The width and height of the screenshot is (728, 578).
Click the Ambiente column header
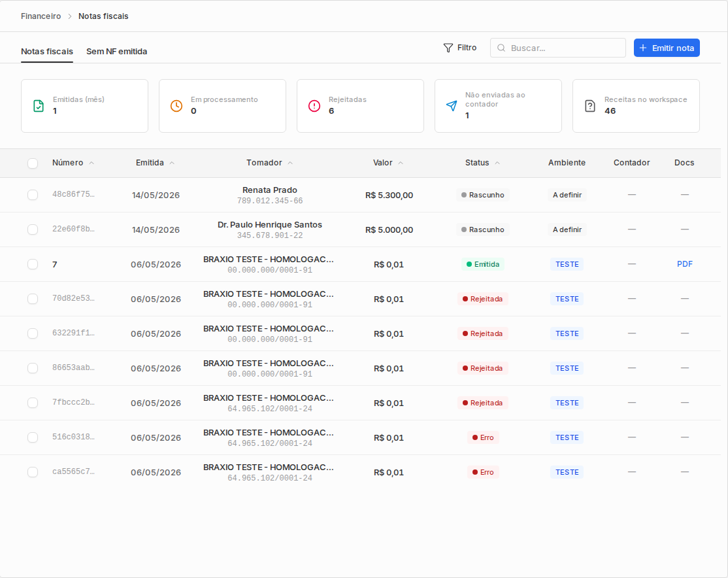pyautogui.click(x=567, y=163)
